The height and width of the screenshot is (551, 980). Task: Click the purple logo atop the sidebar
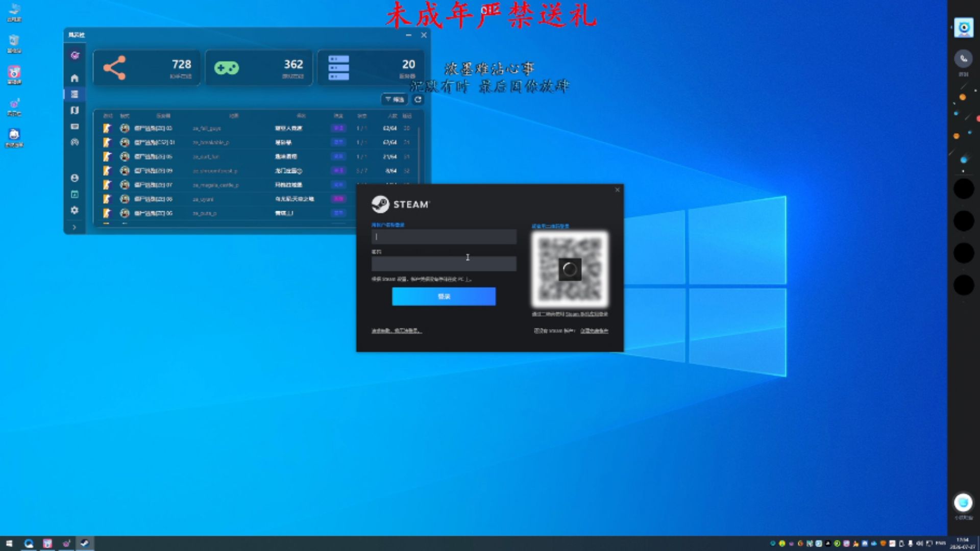[x=75, y=55]
